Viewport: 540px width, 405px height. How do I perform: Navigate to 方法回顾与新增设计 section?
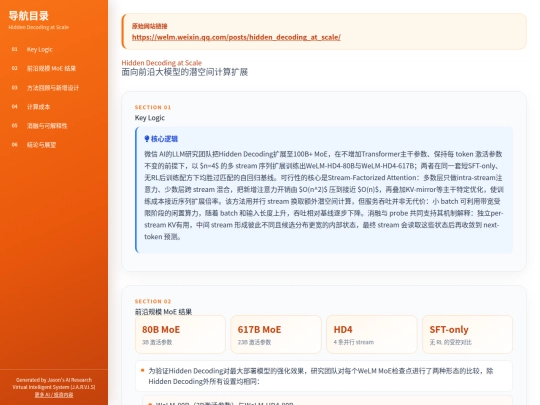click(53, 88)
